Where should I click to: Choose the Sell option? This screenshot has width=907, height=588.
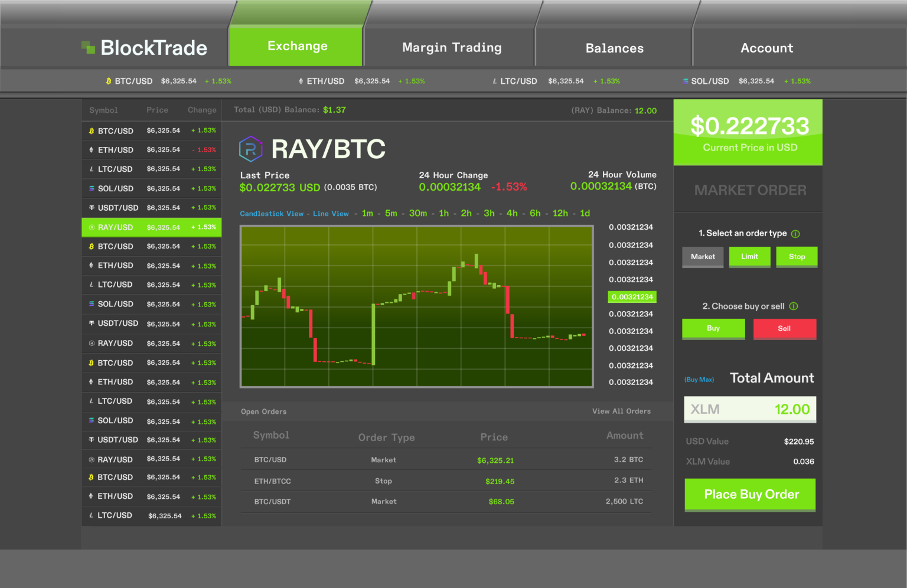tap(784, 329)
